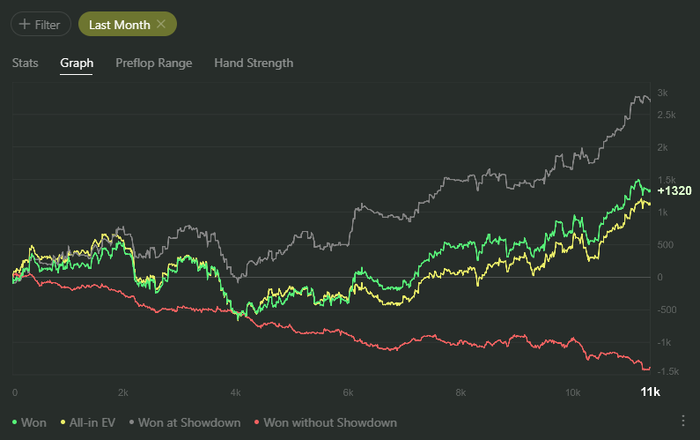This screenshot has width=700, height=440.
Task: Click the +1320 result value label
Action: tap(675, 190)
